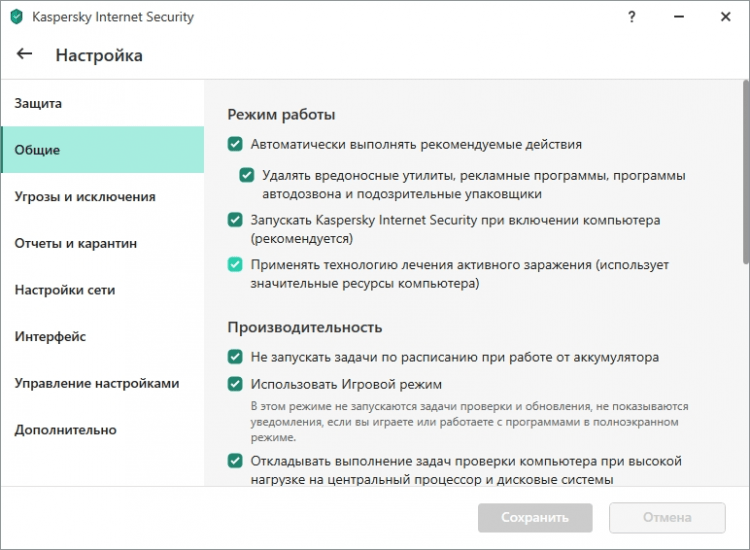Click the Сохранить button
The image size is (750, 550).
tap(535, 517)
